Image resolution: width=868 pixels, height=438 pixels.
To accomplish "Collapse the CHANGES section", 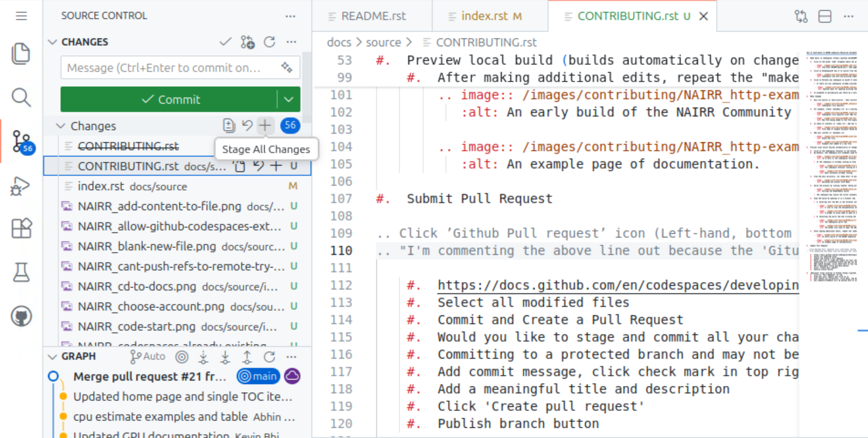I will coord(53,42).
